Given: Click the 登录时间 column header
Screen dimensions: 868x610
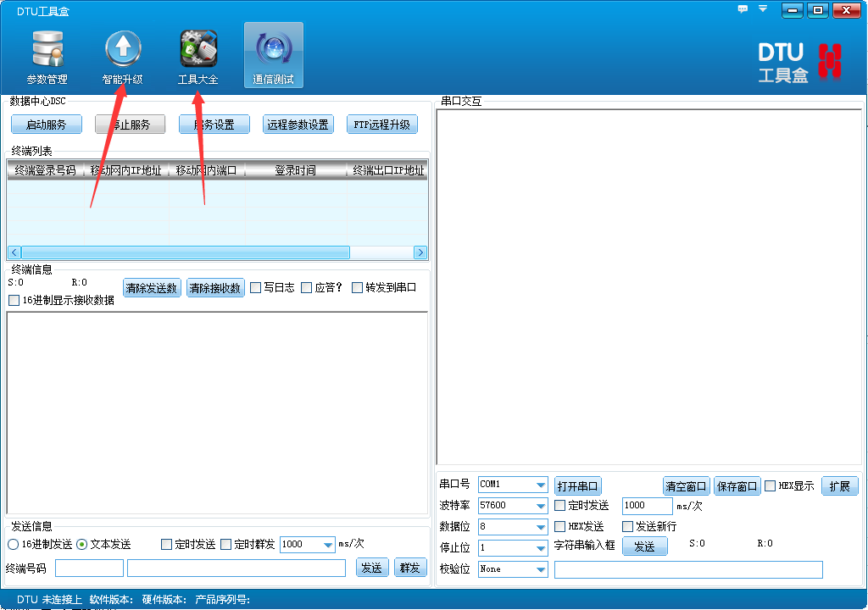Looking at the screenshot, I should 296,170.
